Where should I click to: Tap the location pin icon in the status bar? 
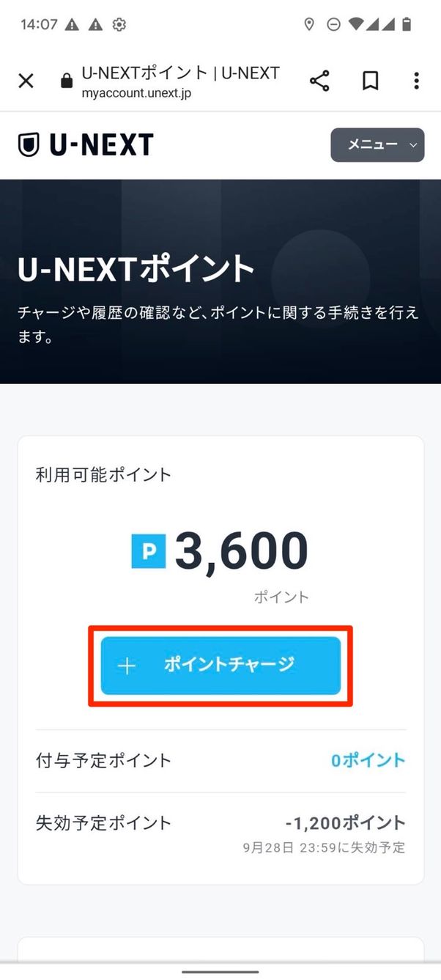(308, 24)
